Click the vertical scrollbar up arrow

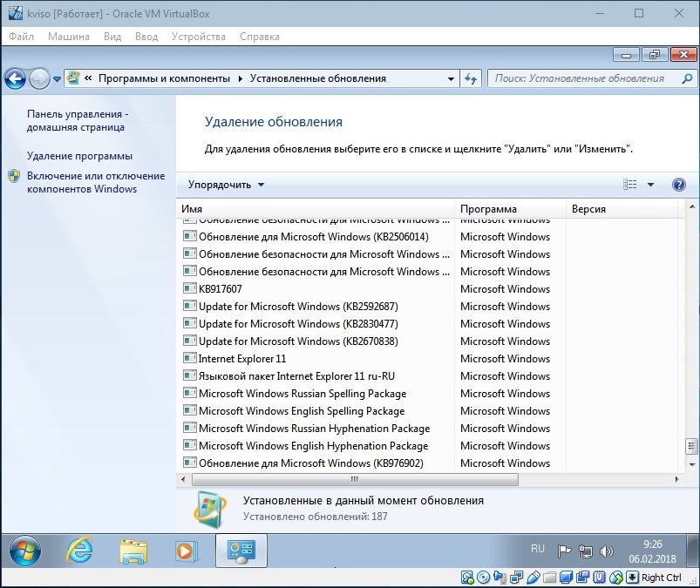(691, 206)
